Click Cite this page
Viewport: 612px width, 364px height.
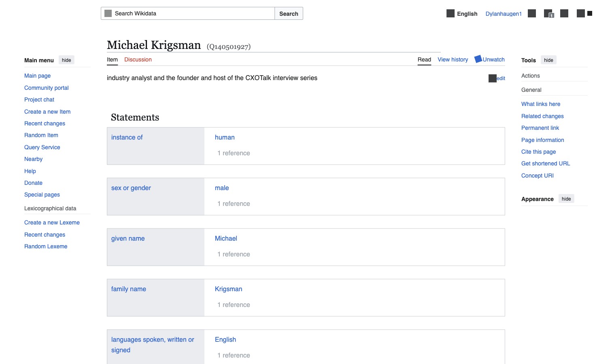click(538, 152)
